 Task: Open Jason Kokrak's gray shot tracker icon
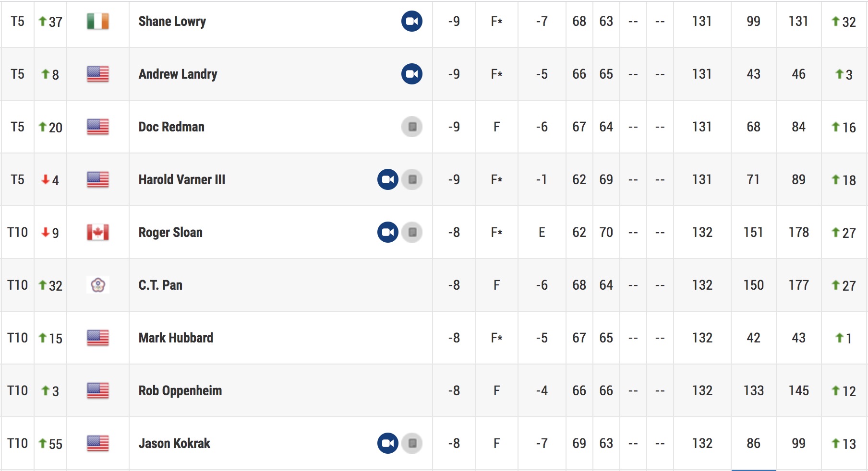[x=411, y=443]
